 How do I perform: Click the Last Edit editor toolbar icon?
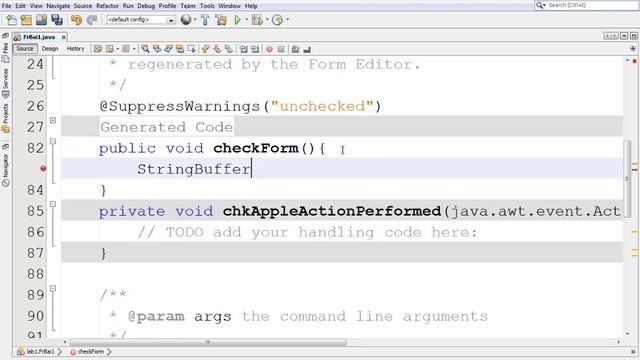pyautogui.click(x=98, y=49)
